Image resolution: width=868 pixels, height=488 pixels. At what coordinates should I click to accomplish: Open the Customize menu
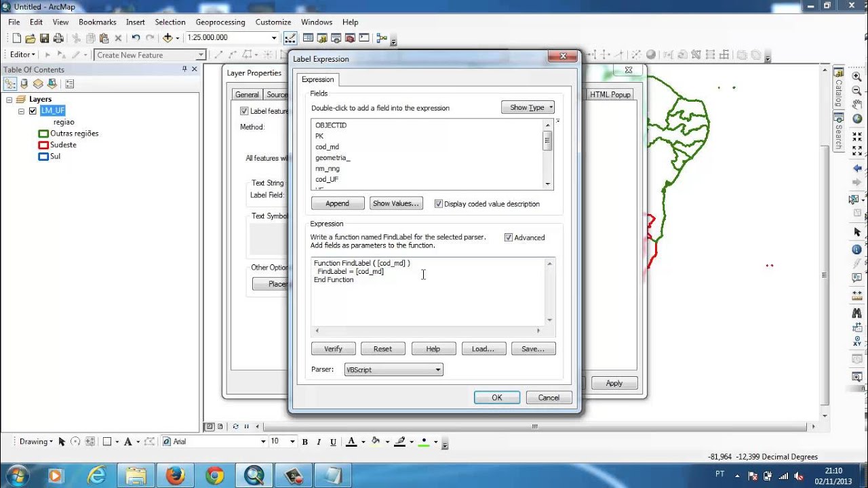click(273, 22)
